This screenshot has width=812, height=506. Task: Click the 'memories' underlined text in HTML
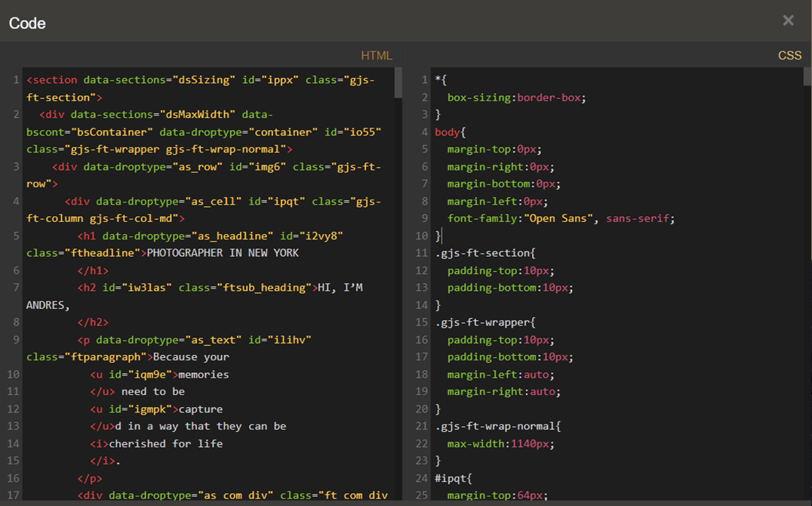(203, 375)
